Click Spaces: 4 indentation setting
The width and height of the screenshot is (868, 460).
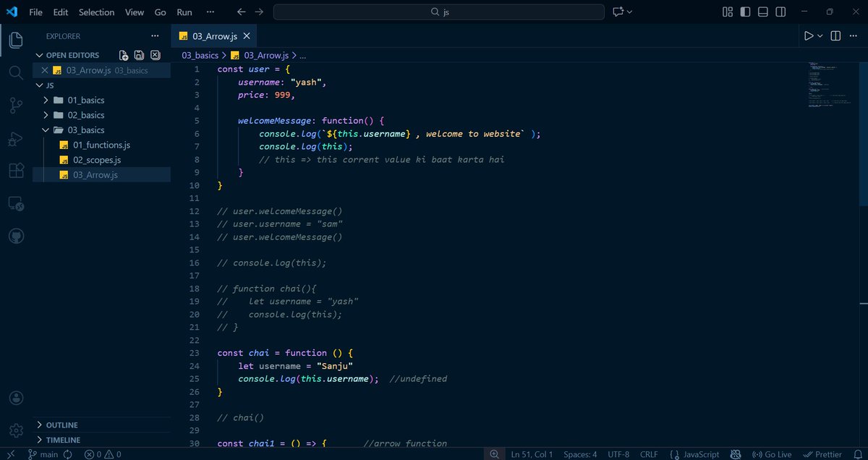(x=581, y=454)
